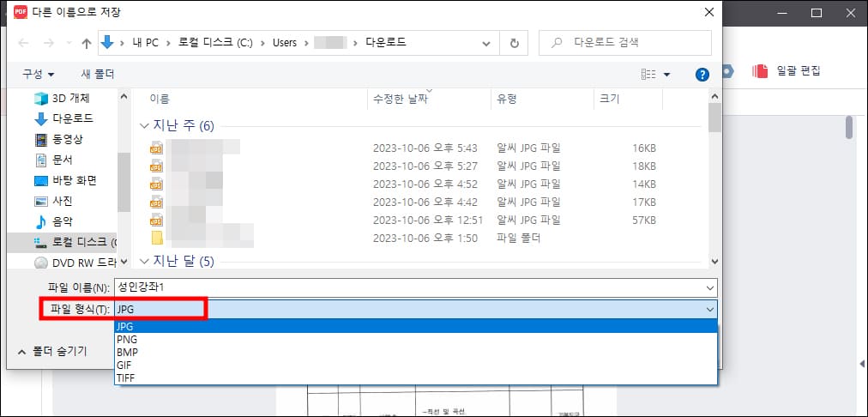
Task: Refresh the 다운로드 folder
Action: coord(515,43)
